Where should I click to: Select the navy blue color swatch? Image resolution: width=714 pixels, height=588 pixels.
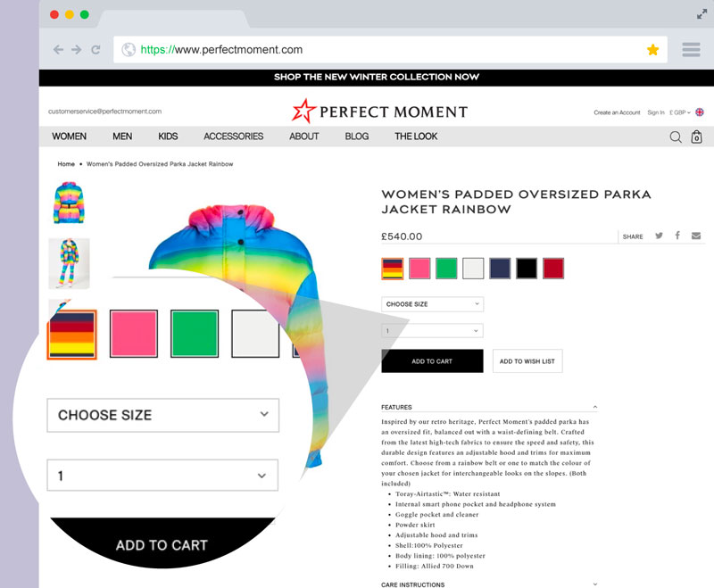500,269
